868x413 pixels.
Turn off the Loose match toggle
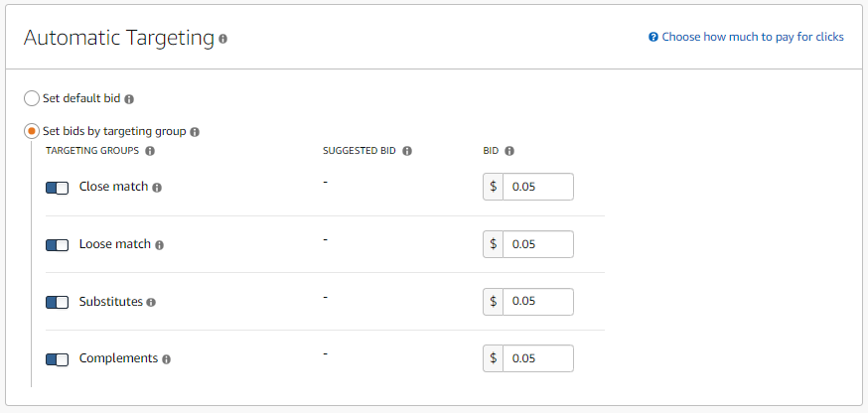tap(57, 244)
